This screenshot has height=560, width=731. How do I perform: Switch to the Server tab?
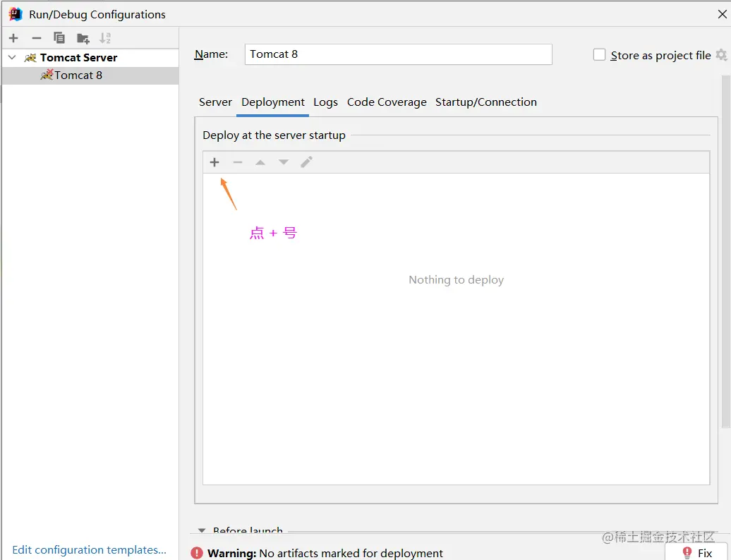pos(215,102)
